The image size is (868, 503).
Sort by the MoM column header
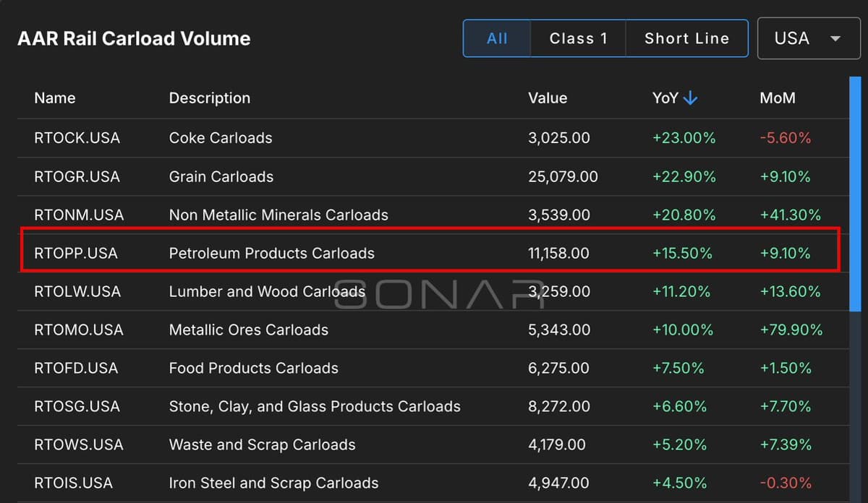[x=778, y=98]
